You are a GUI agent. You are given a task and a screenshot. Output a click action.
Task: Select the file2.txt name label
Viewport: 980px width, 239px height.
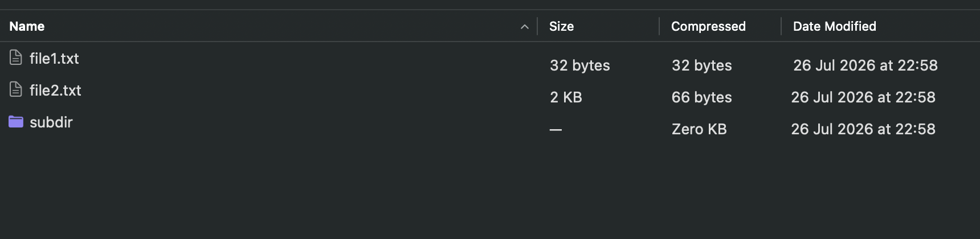point(55,90)
